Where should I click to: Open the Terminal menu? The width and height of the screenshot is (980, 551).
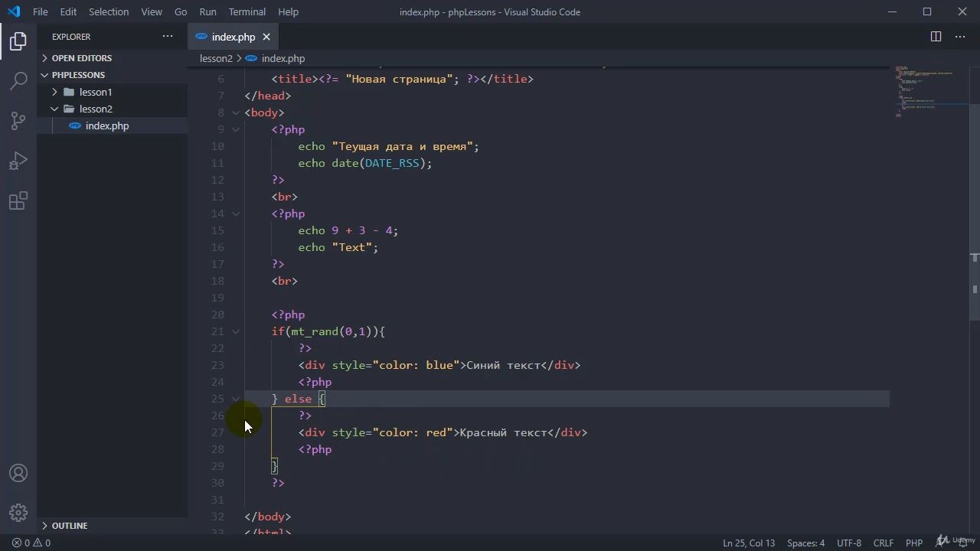pos(247,11)
